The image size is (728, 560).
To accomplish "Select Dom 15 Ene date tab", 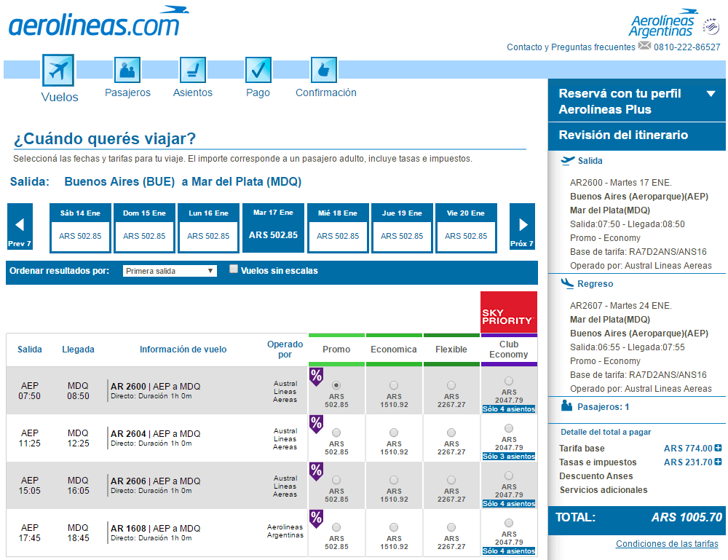I will tap(144, 228).
